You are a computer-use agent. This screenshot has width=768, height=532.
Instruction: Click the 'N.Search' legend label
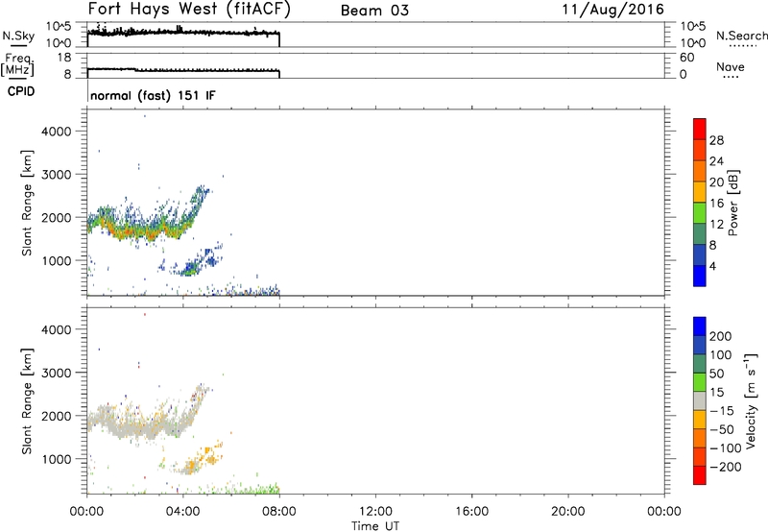pos(742,36)
